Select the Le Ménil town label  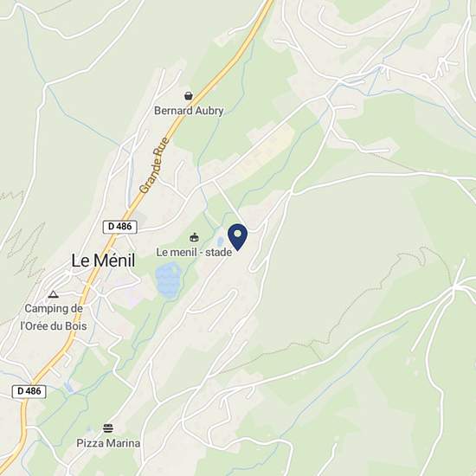103,261
